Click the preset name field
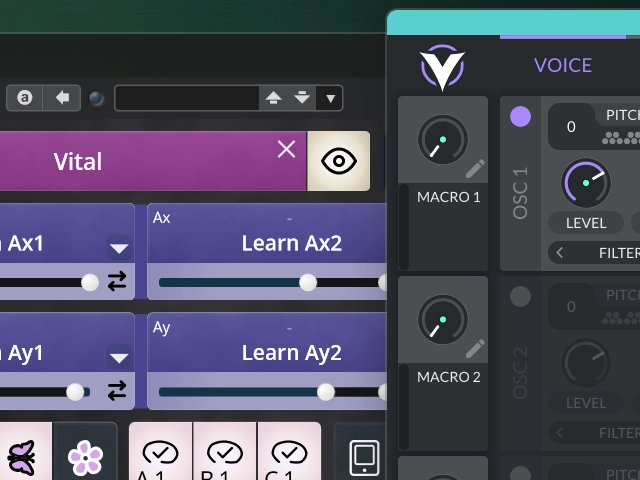This screenshot has height=480, width=640. pyautogui.click(x=187, y=98)
